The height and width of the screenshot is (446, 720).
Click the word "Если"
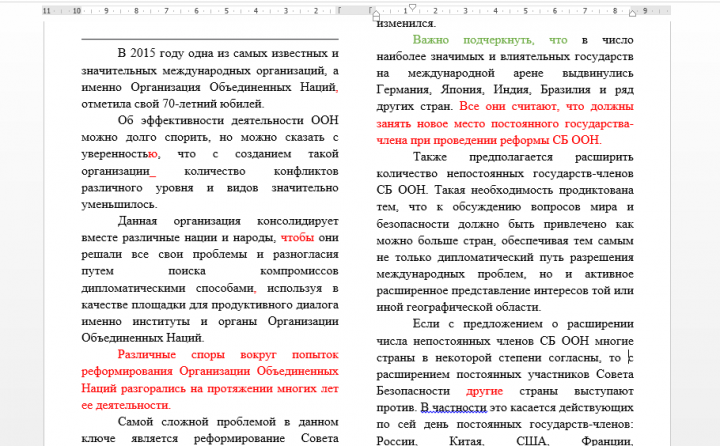coord(426,324)
